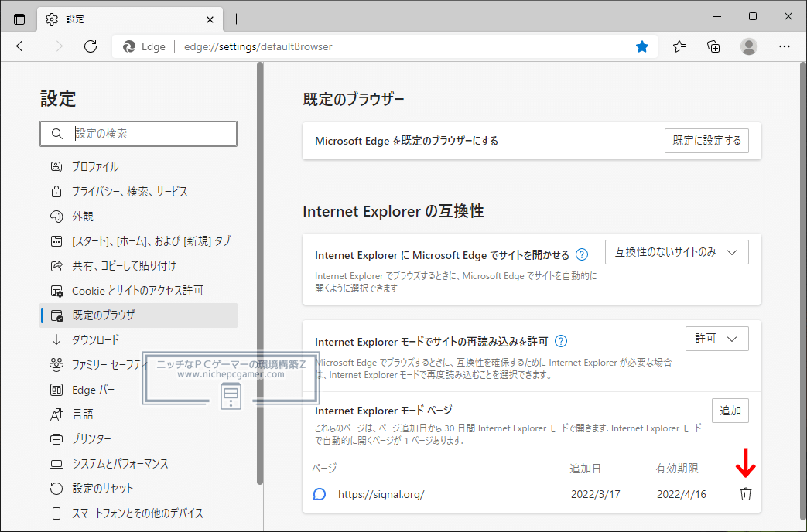Screen dimensions: 807x532
Task: Click the search magnifier icon in settings
Action: pyautogui.click(x=57, y=134)
